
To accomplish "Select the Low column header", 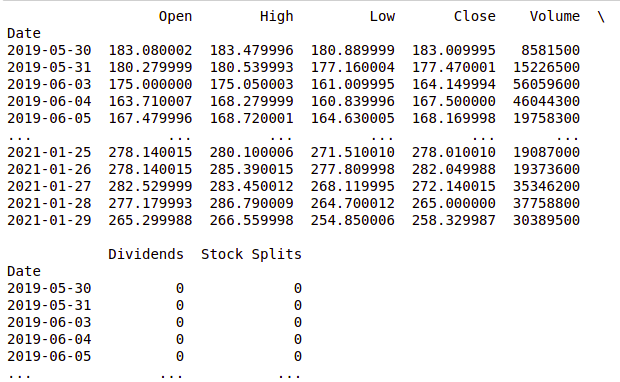I will [x=382, y=16].
